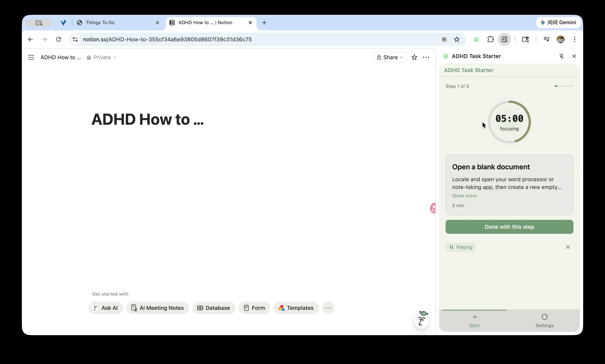
Task: Bookmark this tab with the star icon
Action: pyautogui.click(x=456, y=40)
